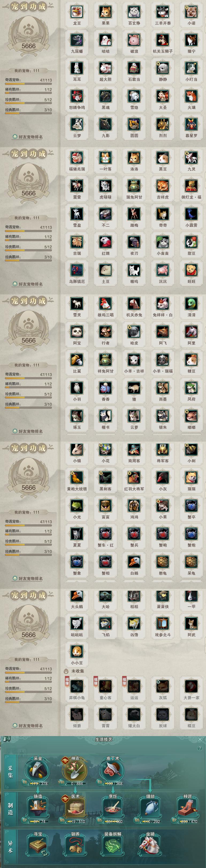206x868 pixels.
Task: Open the 坐骑 mount horse icon
Action: coord(150,846)
